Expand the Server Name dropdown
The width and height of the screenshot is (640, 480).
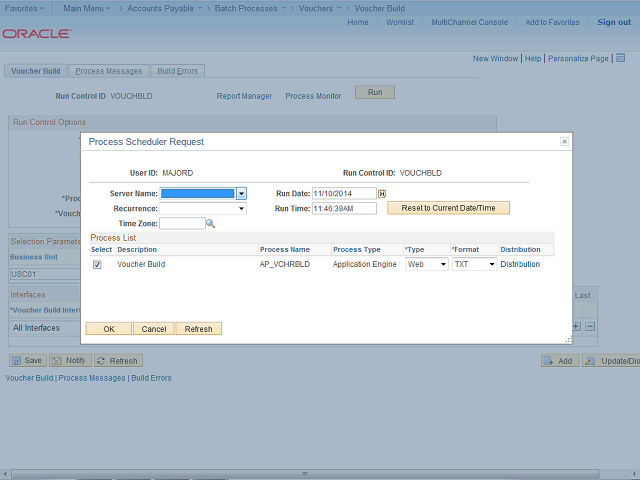[241, 193]
